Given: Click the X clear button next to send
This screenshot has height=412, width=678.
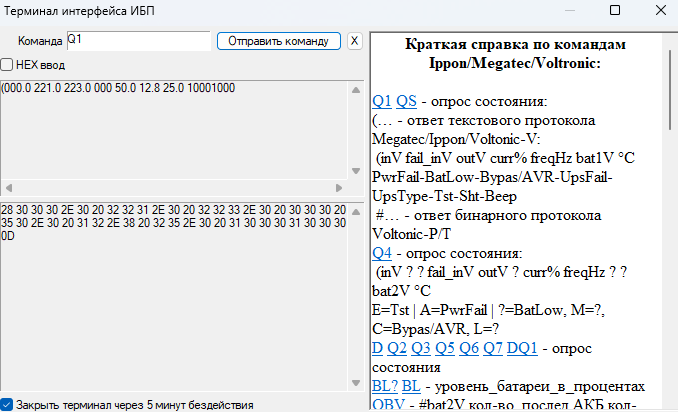Looking at the screenshot, I should (354, 41).
